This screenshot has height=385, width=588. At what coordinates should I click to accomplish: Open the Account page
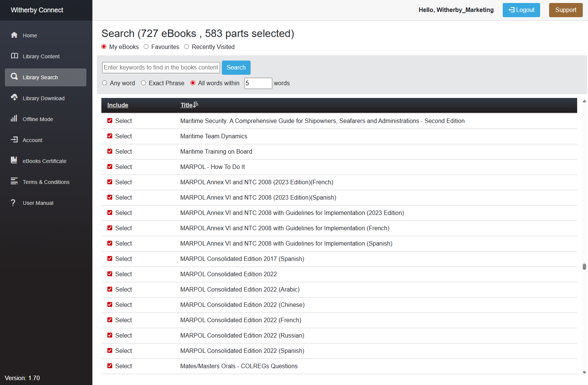tap(46, 140)
